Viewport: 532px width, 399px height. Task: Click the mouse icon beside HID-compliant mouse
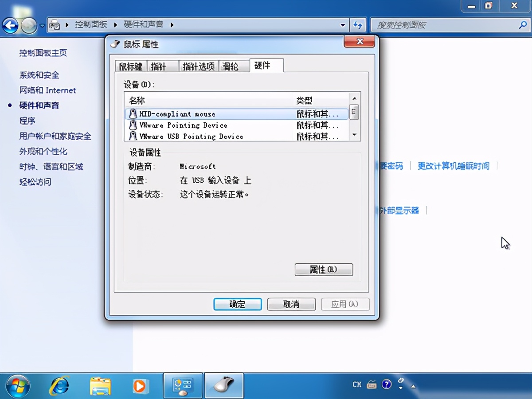(132, 114)
